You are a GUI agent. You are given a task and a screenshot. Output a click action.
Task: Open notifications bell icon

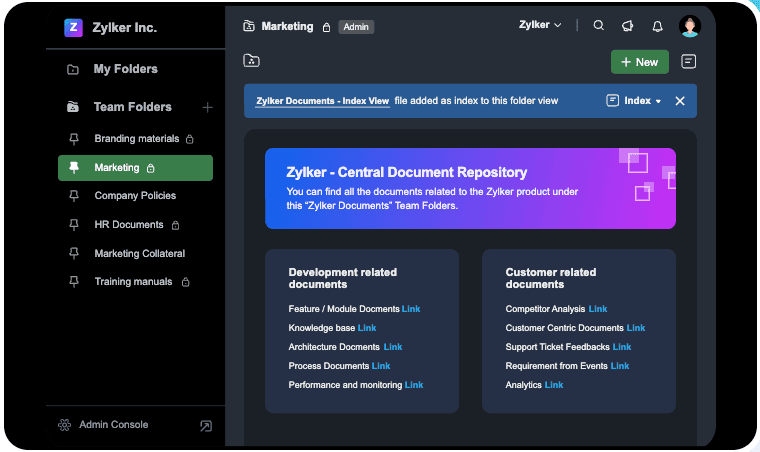tap(657, 26)
